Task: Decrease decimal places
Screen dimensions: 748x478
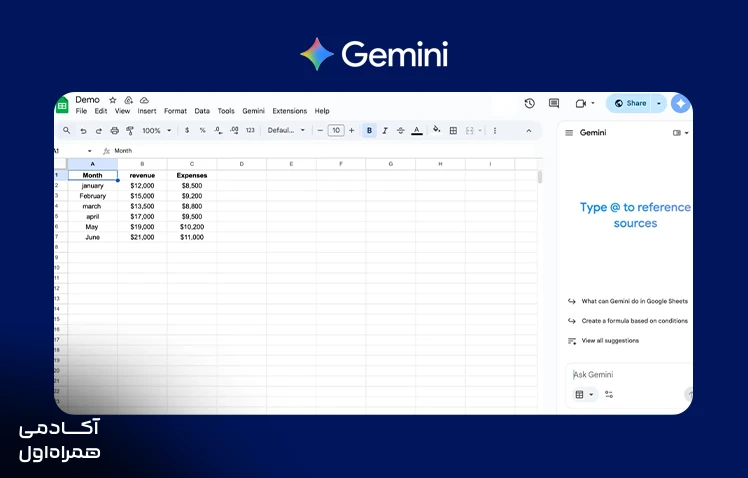Action: [218, 130]
